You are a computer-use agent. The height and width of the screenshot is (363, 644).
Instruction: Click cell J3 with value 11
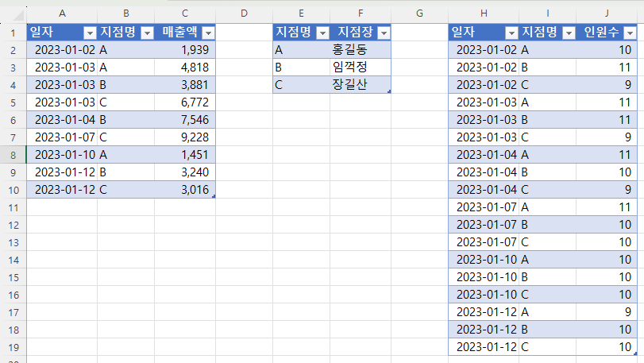coord(607,68)
